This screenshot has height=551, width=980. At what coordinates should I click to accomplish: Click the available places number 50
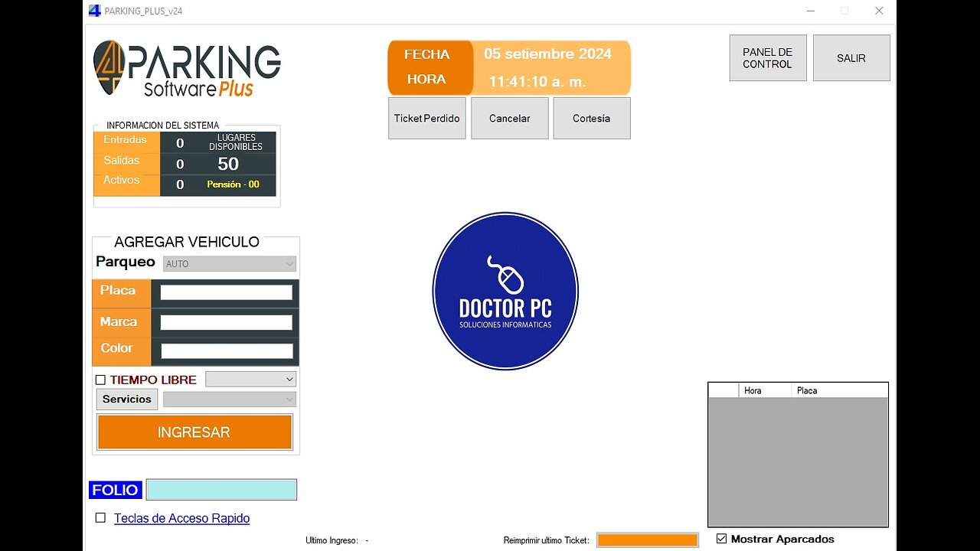(x=228, y=164)
